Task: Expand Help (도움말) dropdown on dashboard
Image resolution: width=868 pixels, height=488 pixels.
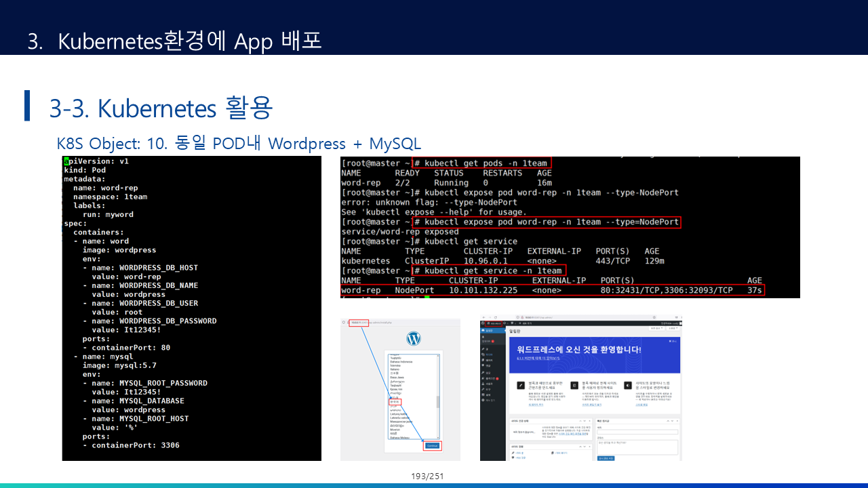Action: [x=672, y=328]
